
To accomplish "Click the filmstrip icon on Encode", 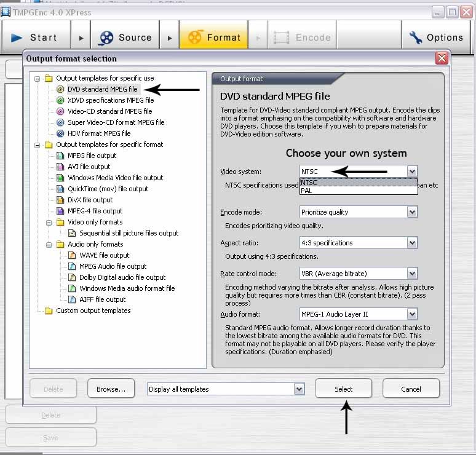I will pos(281,38).
